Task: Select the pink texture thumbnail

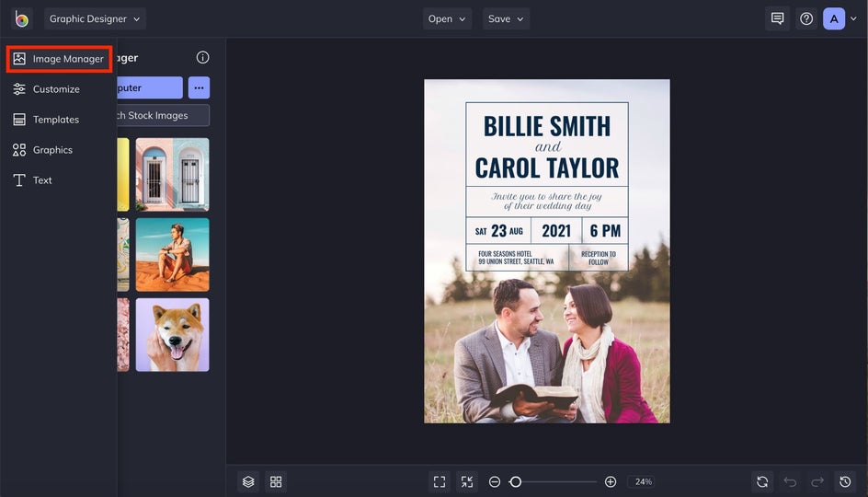Action: tap(123, 335)
